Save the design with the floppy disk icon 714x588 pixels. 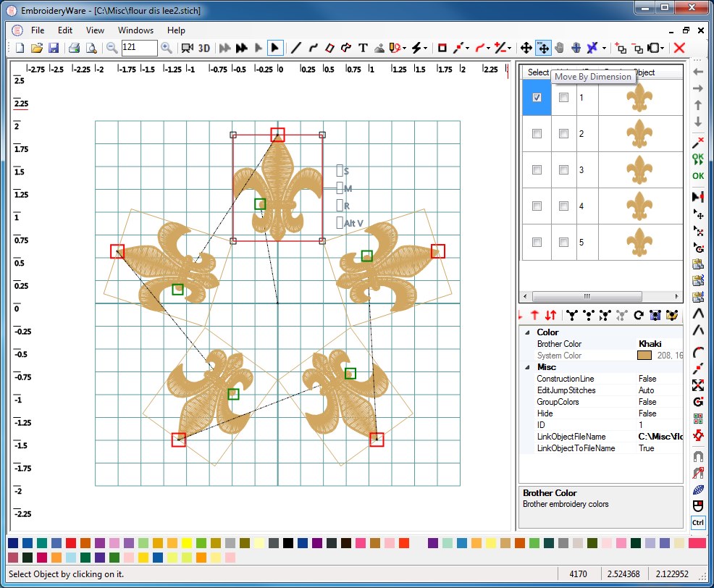tap(54, 48)
